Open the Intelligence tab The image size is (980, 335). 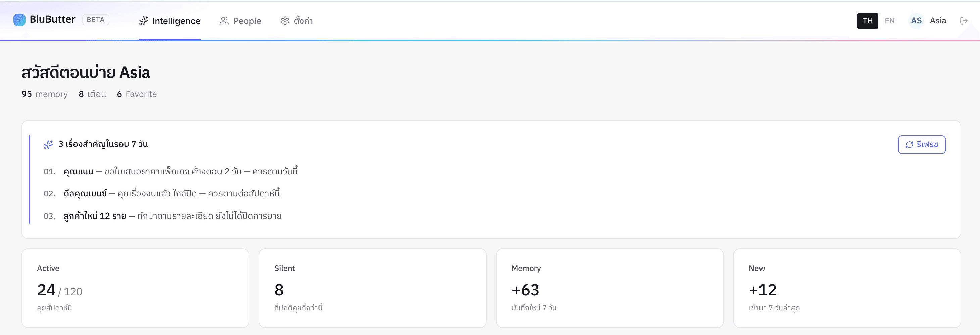(x=170, y=21)
